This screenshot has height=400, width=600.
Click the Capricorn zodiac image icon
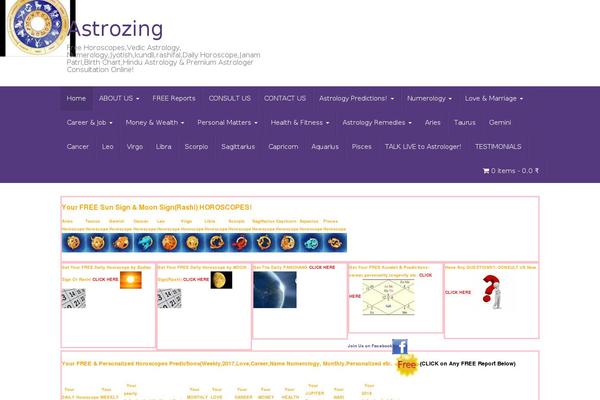click(287, 242)
